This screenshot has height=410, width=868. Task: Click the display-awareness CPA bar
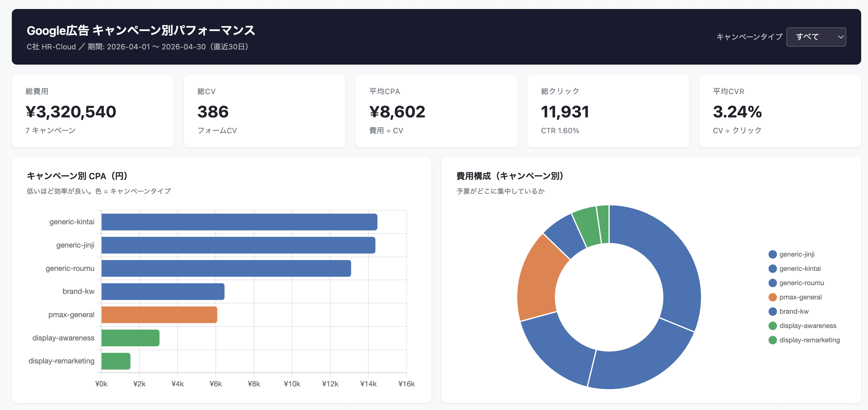[130, 338]
